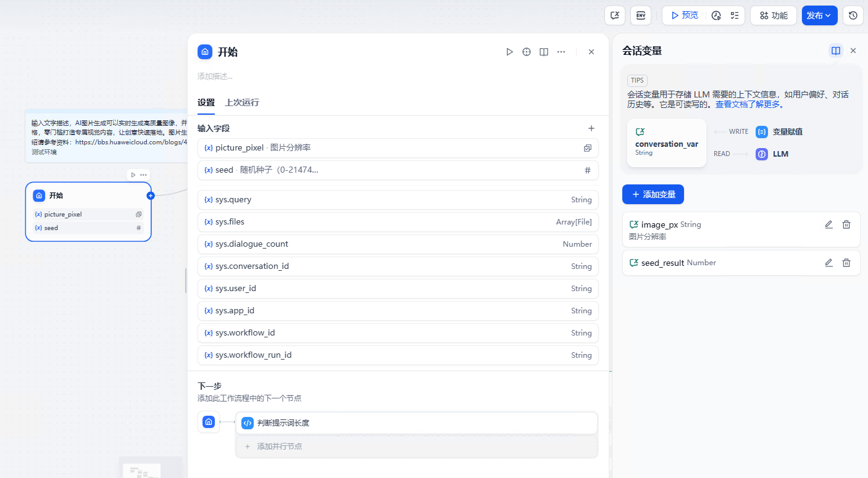
Task: Select the 设置 tab
Action: pyautogui.click(x=206, y=102)
